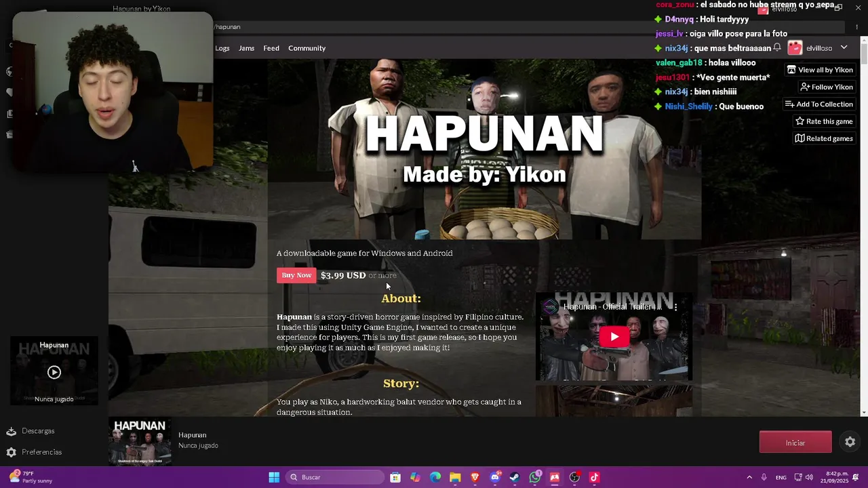
Task: Click the pink TikTok-style taskbar icon
Action: 595,477
